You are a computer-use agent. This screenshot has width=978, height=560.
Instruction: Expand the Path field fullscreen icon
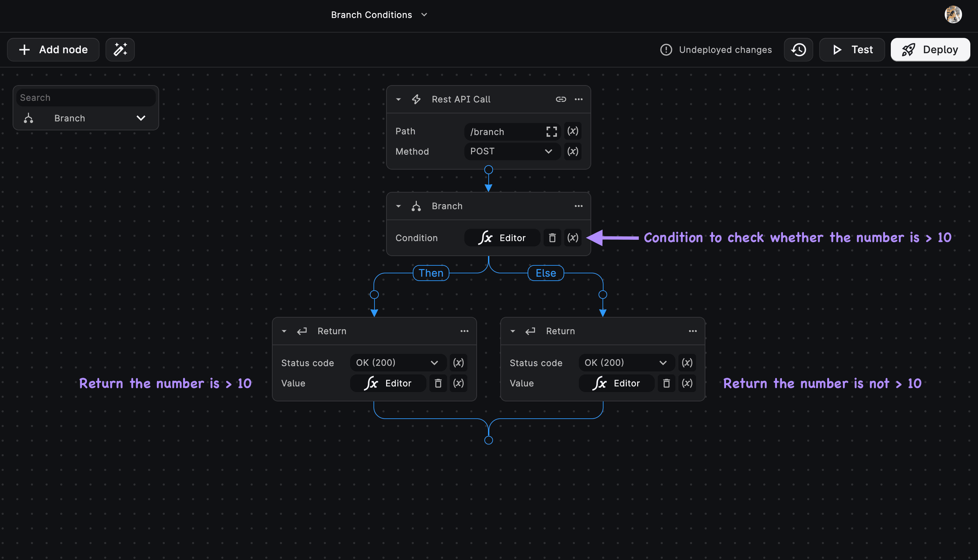coord(552,132)
